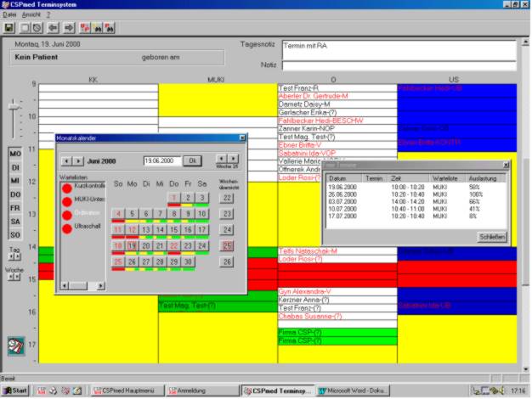This screenshot has height=399, width=532.
Task: Click the third quick launch icon in taskbar
Action: tap(65, 391)
